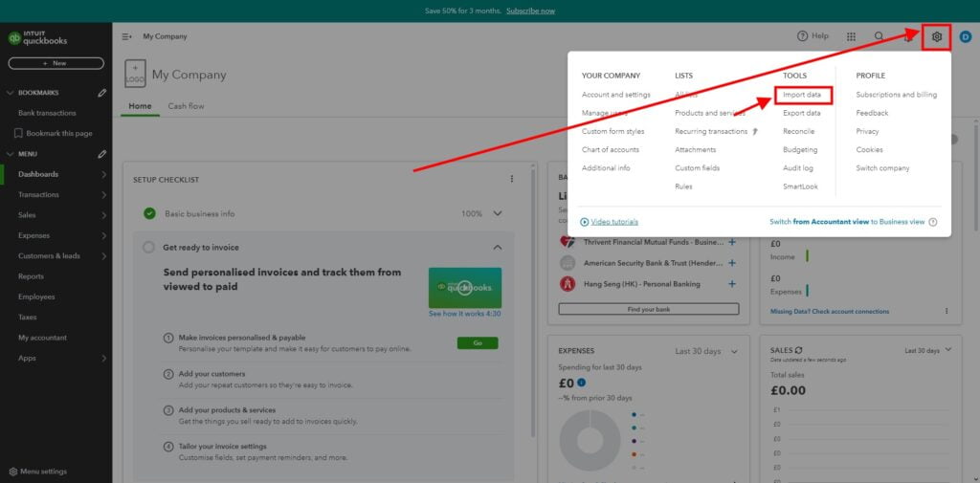Open Products and services list
The image size is (980, 483).
point(710,113)
